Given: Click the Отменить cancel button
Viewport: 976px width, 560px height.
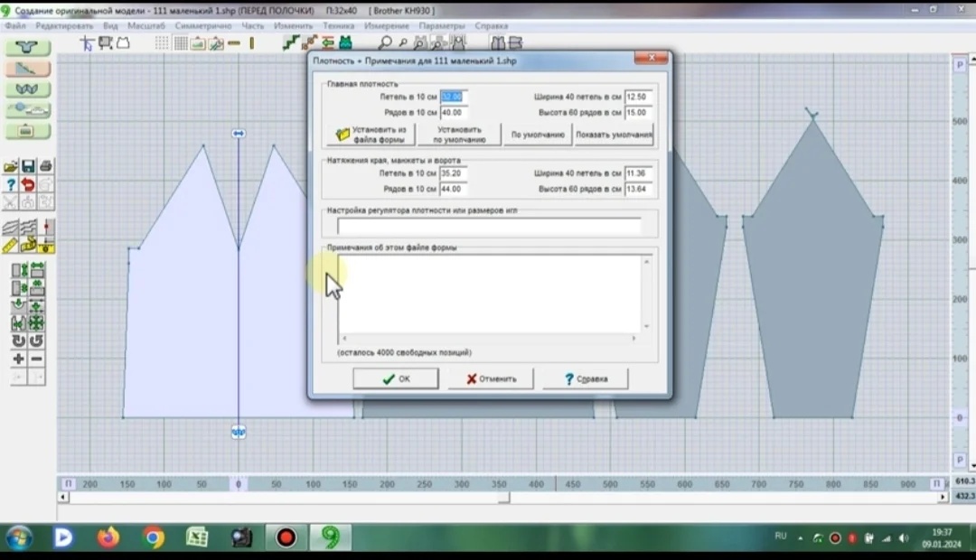Looking at the screenshot, I should coord(491,378).
